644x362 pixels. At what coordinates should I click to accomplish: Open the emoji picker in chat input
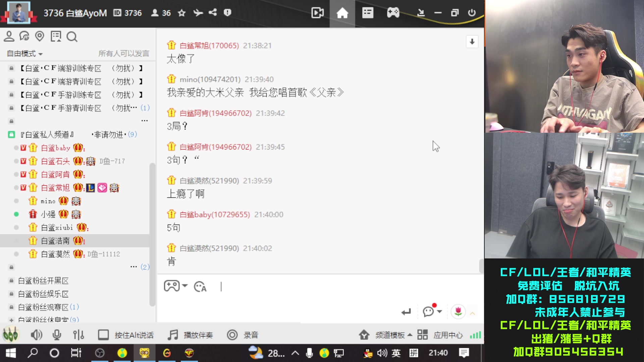pyautogui.click(x=200, y=287)
